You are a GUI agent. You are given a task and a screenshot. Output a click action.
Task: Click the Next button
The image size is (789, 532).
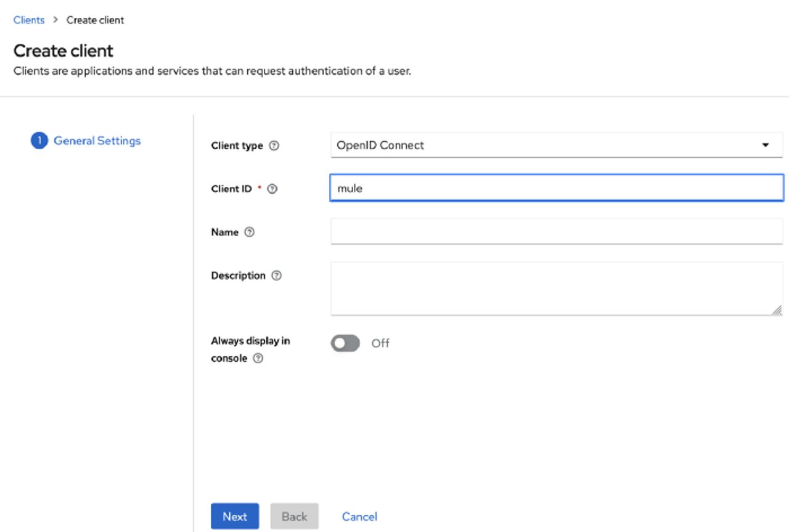click(235, 516)
